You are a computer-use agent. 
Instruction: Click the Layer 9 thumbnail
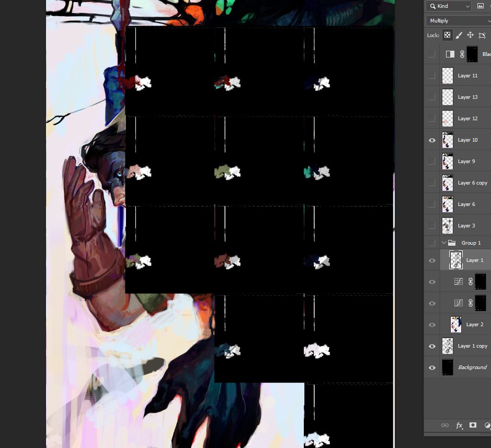tap(448, 161)
